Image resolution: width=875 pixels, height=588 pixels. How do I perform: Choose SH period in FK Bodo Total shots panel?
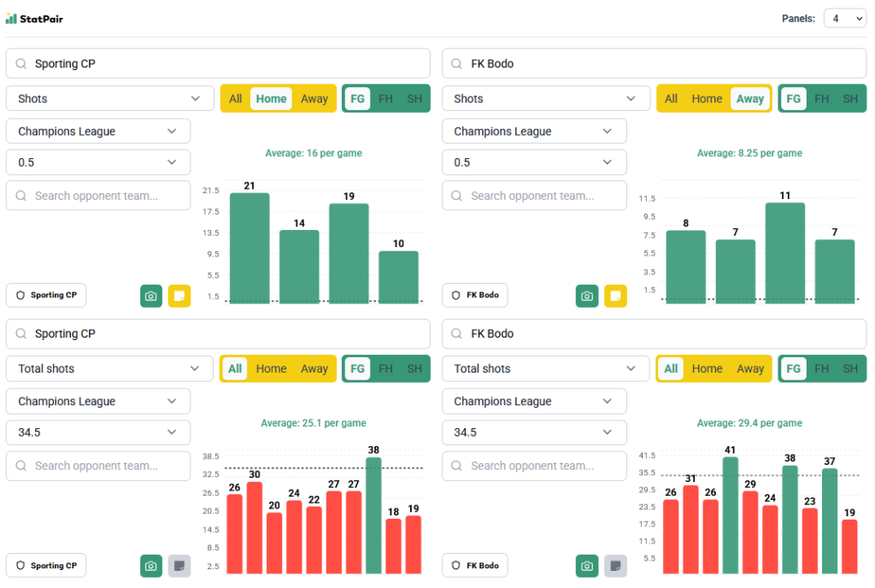click(x=850, y=369)
